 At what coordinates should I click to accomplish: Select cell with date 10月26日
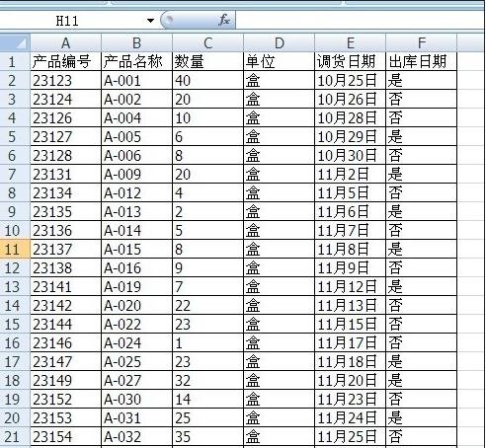(351, 99)
